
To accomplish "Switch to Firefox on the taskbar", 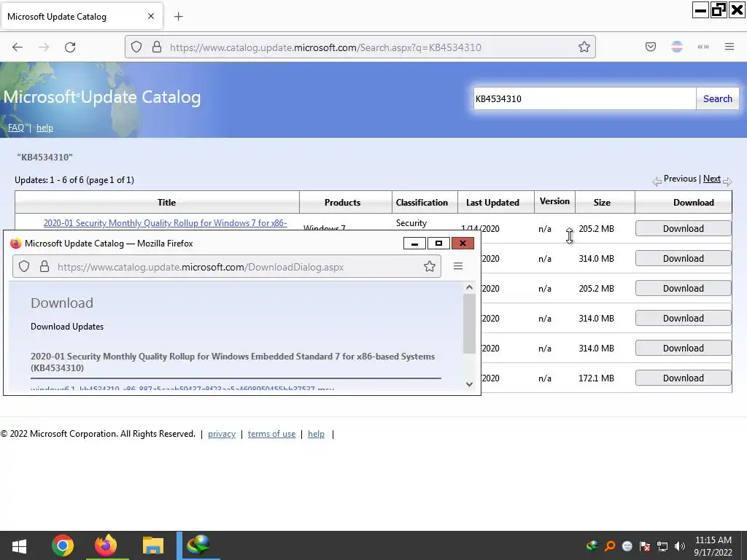I will tap(106, 545).
